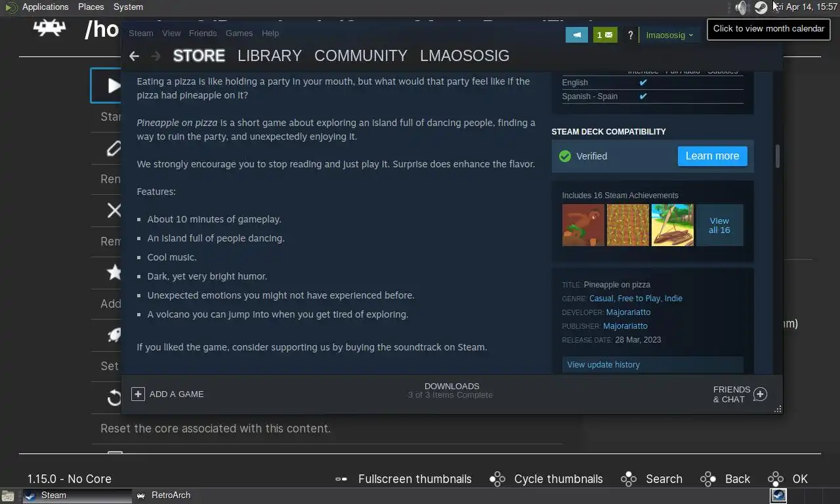The height and width of the screenshot is (504, 840).
Task: Select RetroArch in the bottom taskbar
Action: pyautogui.click(x=187, y=495)
